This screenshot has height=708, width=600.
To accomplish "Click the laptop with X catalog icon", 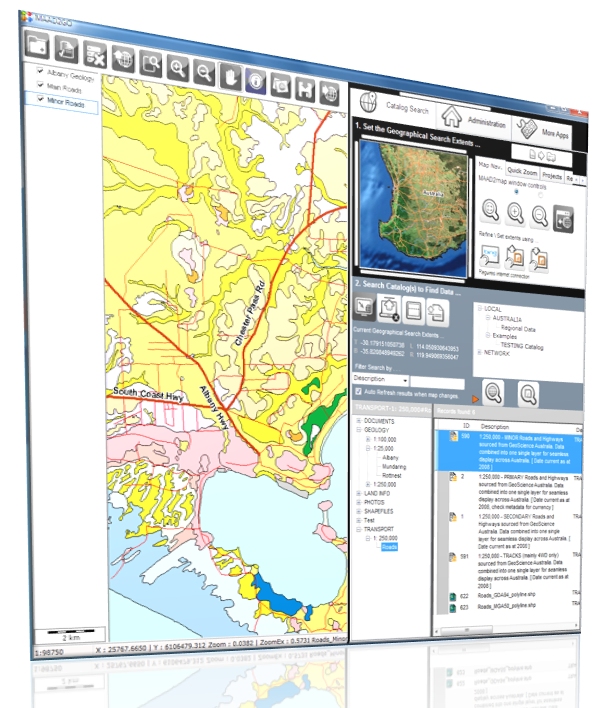I will coord(389,309).
